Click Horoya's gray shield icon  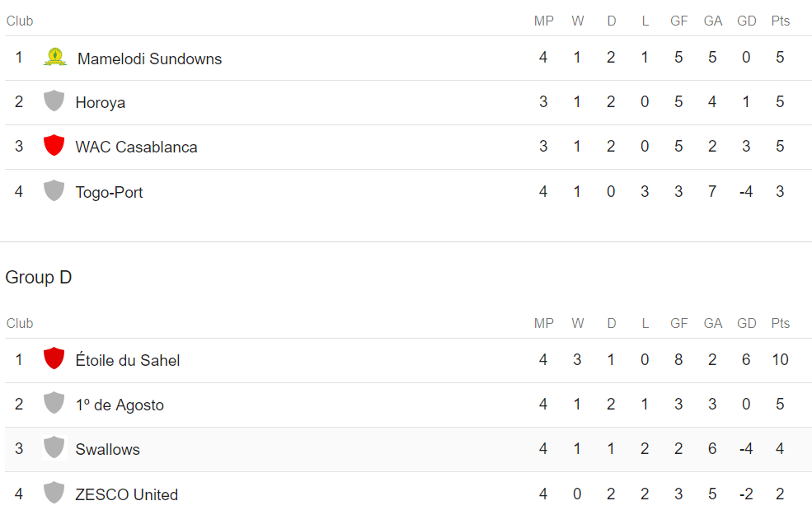coord(54,101)
